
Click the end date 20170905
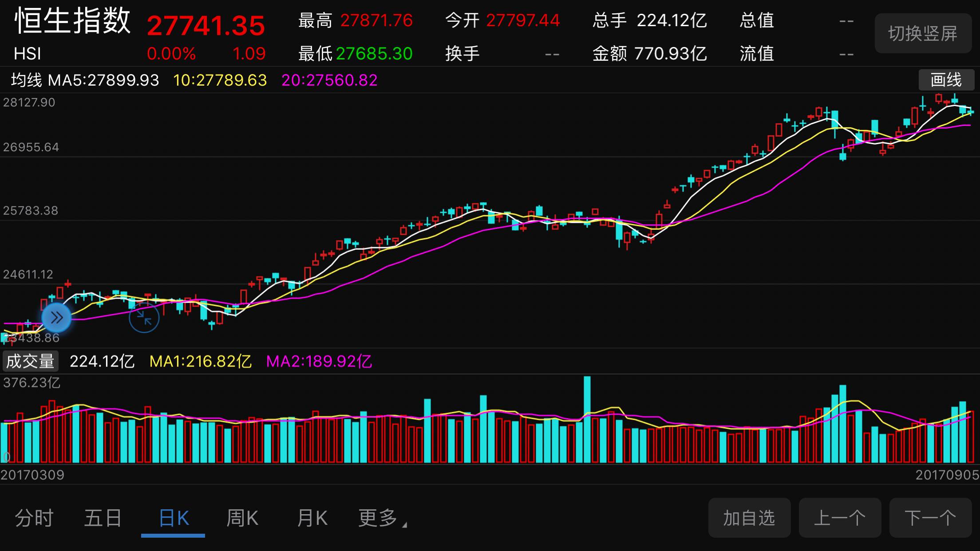point(947,475)
